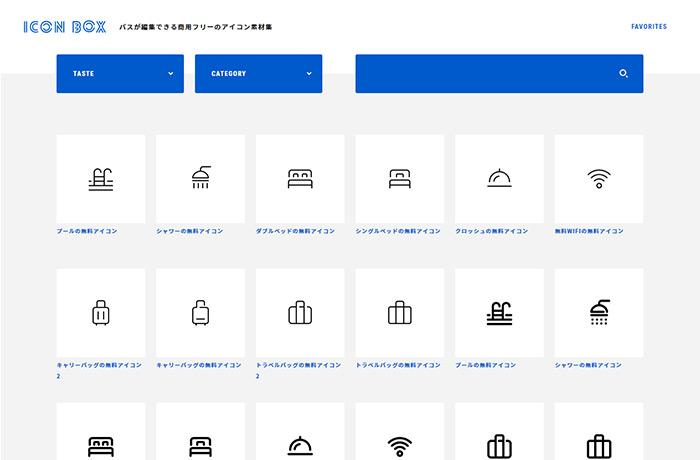Click inside the blue search field
The width and height of the screenshot is (700, 460).
pos(499,74)
